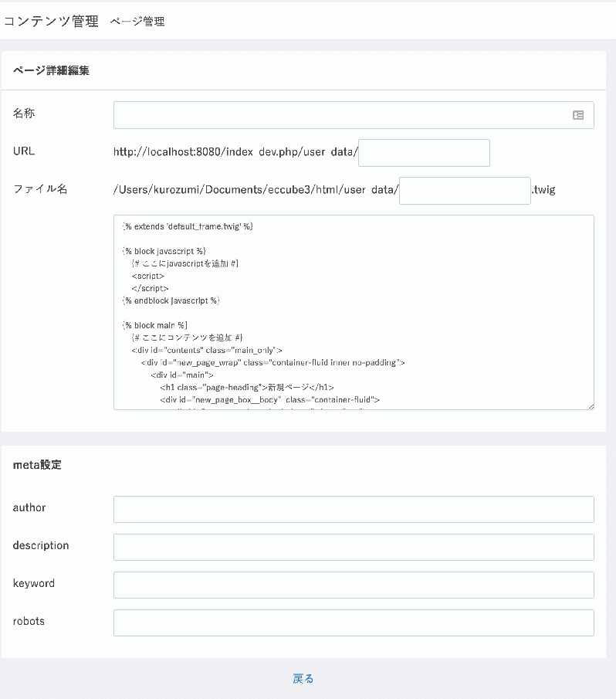Click the keyword field label
This screenshot has width=616, height=699.
(34, 584)
